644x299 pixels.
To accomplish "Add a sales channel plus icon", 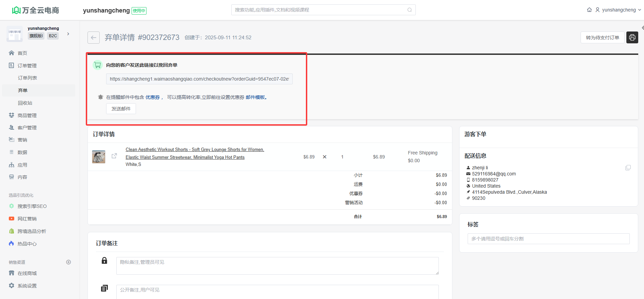I will (x=69, y=262).
